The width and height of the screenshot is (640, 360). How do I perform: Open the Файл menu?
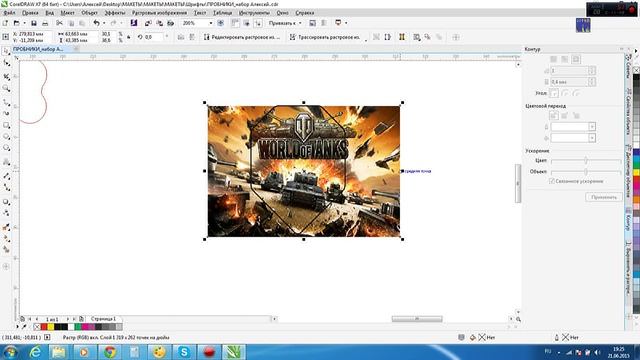tap(9, 13)
